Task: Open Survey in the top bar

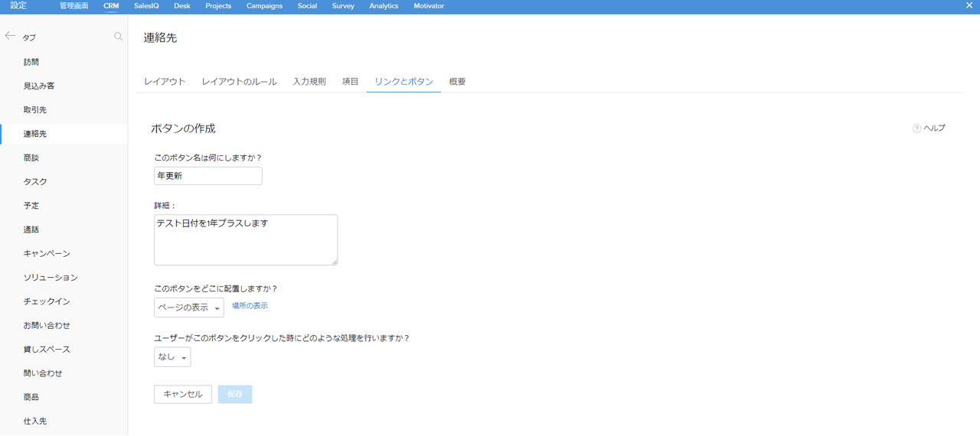Action: click(343, 5)
